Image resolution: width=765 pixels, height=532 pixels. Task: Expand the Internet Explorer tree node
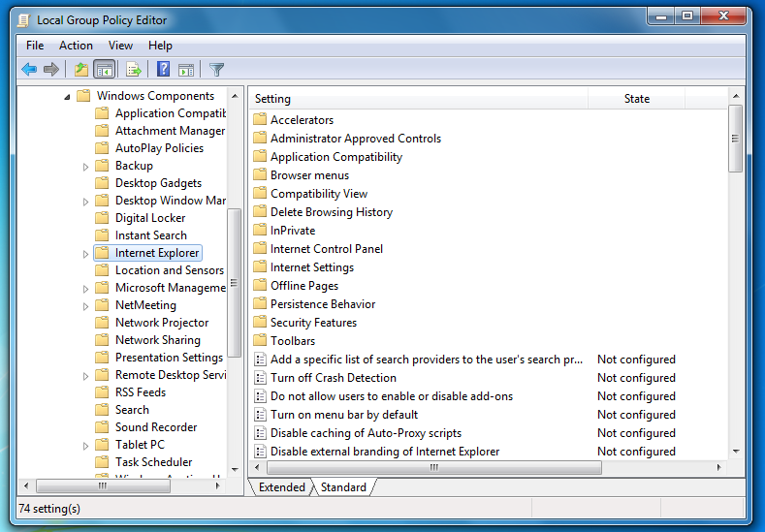pos(85,254)
